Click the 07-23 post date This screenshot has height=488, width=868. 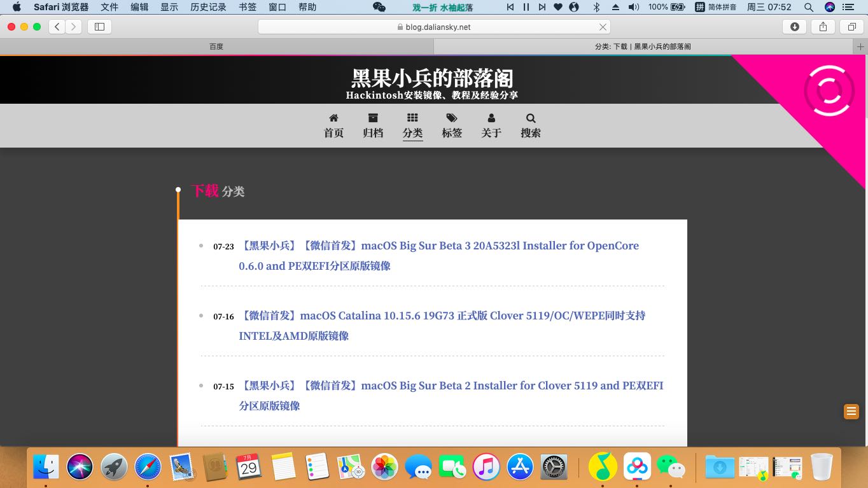click(x=223, y=247)
